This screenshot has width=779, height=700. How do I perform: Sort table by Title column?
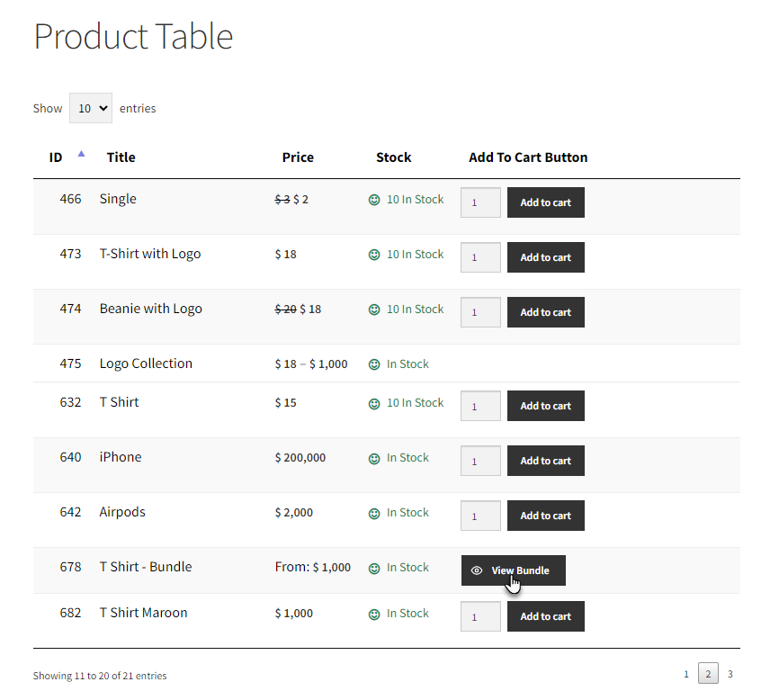tap(121, 157)
